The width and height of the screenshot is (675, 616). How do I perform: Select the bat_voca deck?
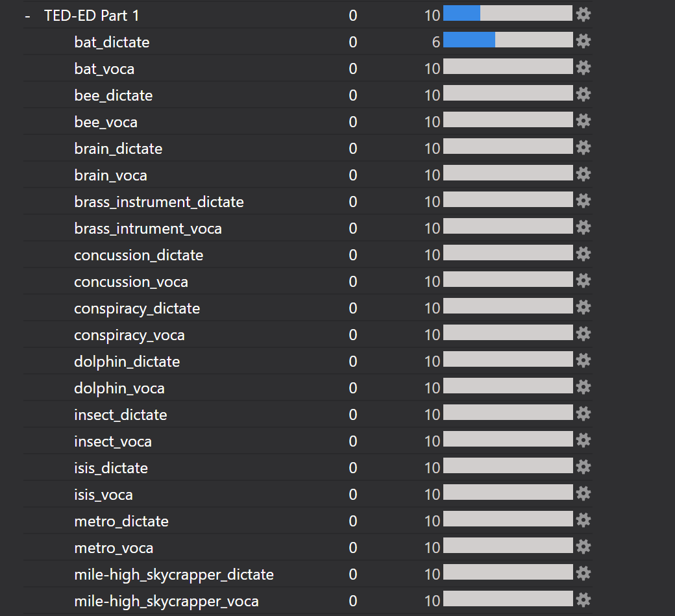[x=104, y=69]
